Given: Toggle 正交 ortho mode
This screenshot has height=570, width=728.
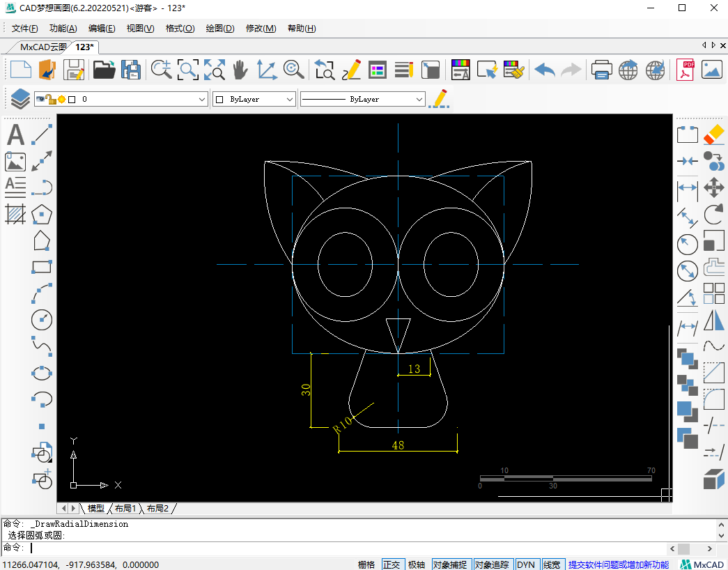Looking at the screenshot, I should 392,564.
